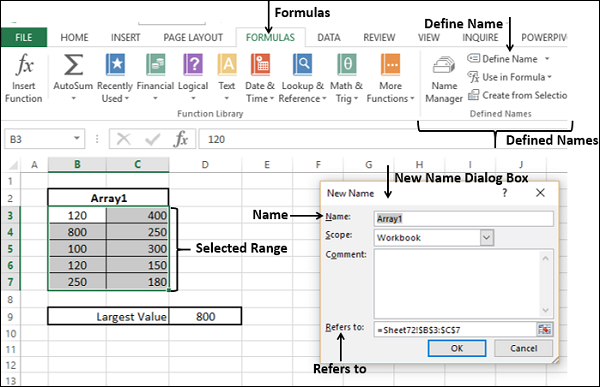Screen dimensions: 600x387
Task: Select row 9 header
Action: [10, 317]
